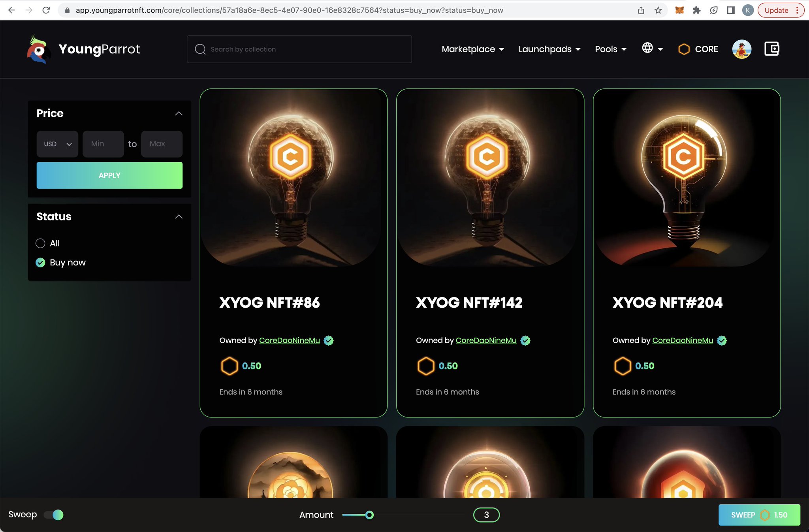Select the All status radio button

coord(40,243)
